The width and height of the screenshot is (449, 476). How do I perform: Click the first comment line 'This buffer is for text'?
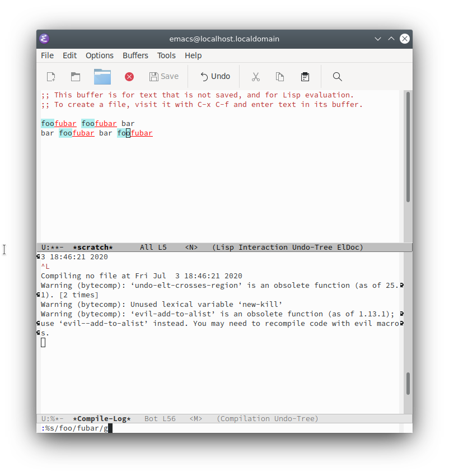[197, 95]
